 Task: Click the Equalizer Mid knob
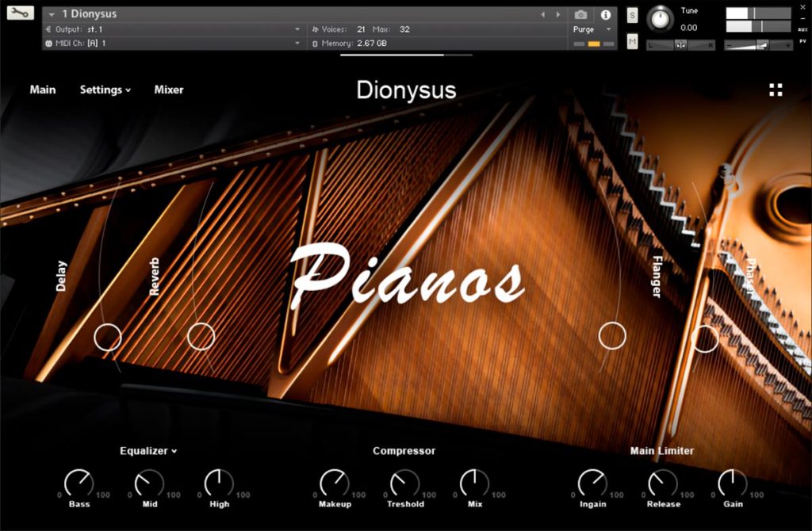pyautogui.click(x=149, y=483)
